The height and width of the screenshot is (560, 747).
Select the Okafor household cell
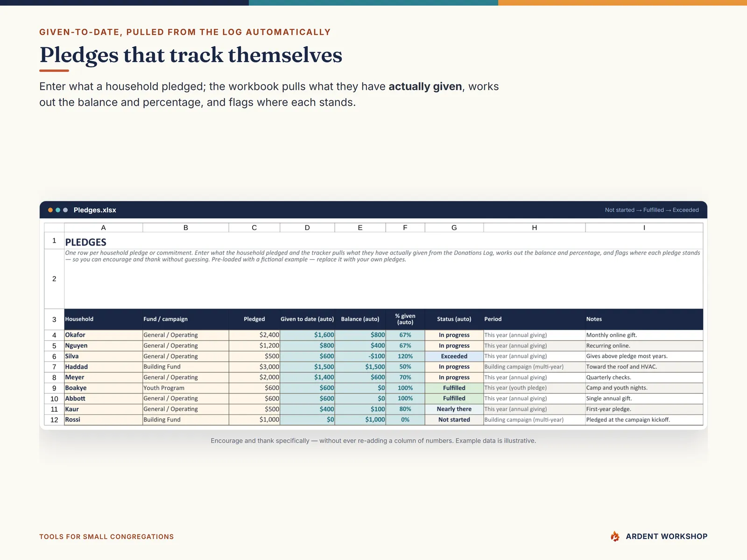click(103, 335)
